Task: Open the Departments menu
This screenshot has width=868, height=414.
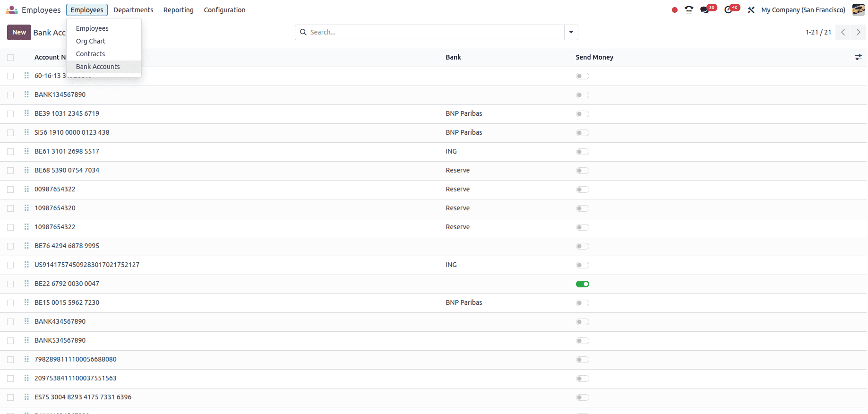Action: point(133,10)
